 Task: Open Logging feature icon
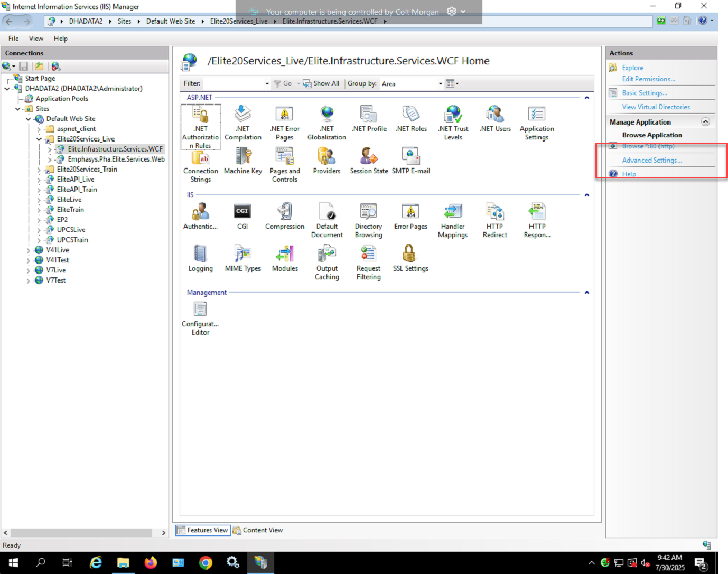(x=200, y=259)
